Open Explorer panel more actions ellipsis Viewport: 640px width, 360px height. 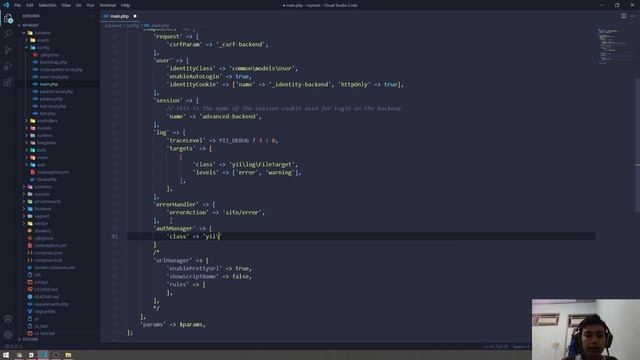point(92,16)
